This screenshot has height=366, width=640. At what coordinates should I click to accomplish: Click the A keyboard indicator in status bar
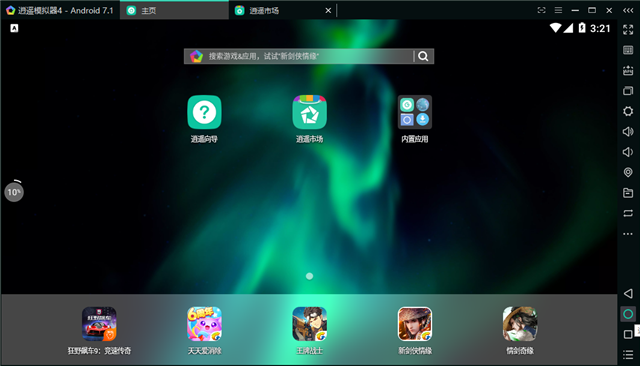point(14,28)
